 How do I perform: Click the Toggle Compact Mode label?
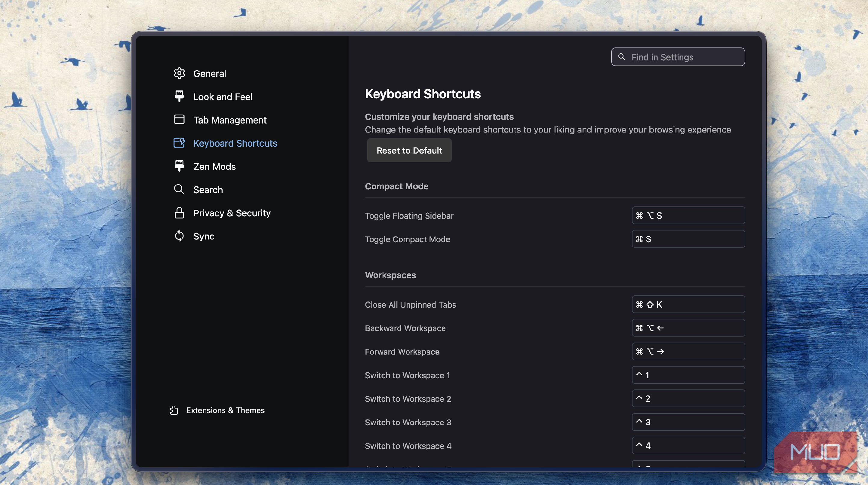point(407,239)
